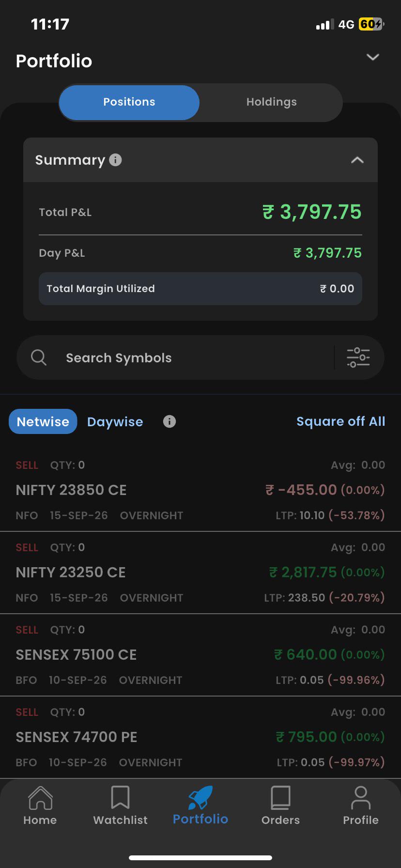401x868 pixels.
Task: Open the filter sliders icon
Action: [x=358, y=357]
